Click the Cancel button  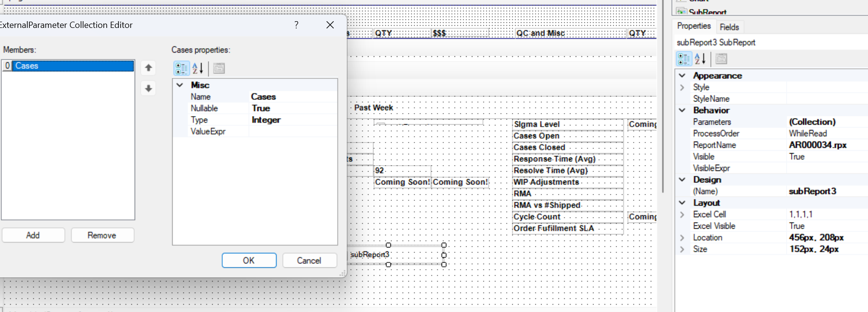tap(309, 260)
